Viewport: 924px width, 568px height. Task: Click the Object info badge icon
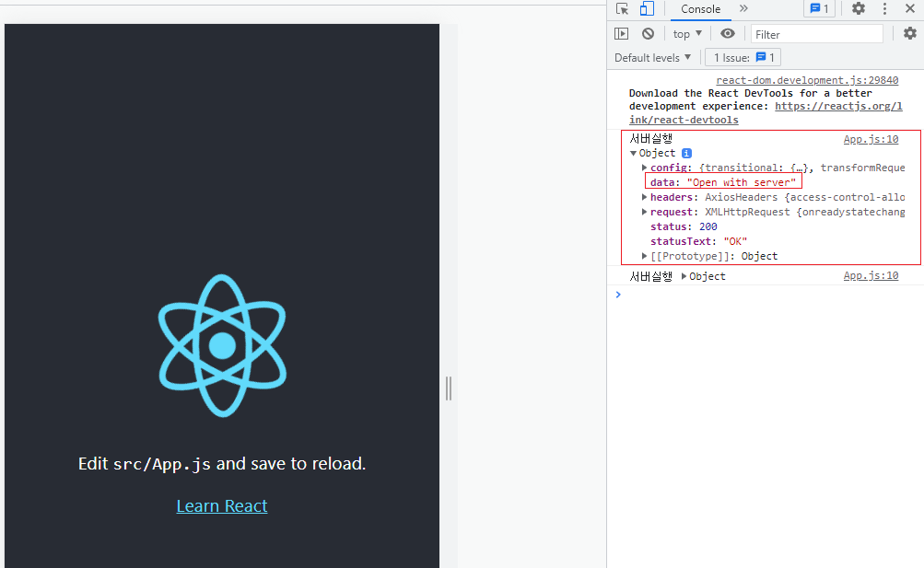686,153
